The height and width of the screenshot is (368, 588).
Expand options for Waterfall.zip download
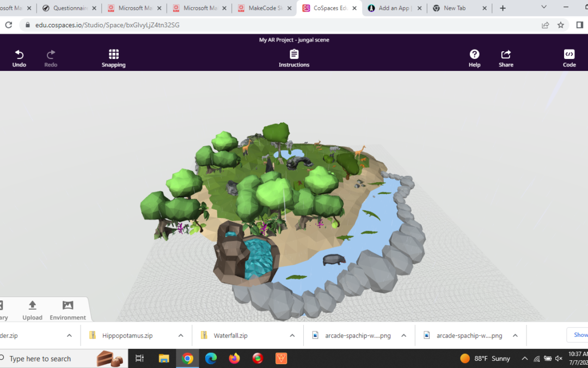pyautogui.click(x=292, y=335)
